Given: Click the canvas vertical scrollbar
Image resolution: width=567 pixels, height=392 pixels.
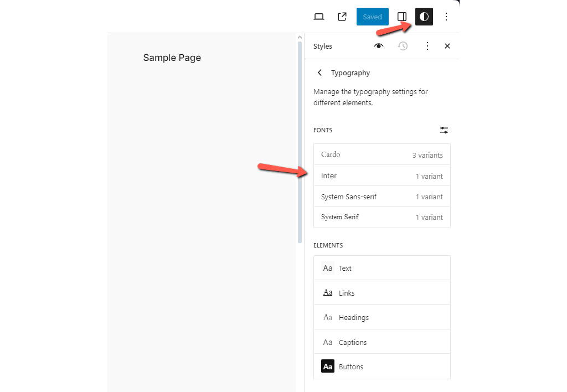Looking at the screenshot, I should (x=300, y=138).
